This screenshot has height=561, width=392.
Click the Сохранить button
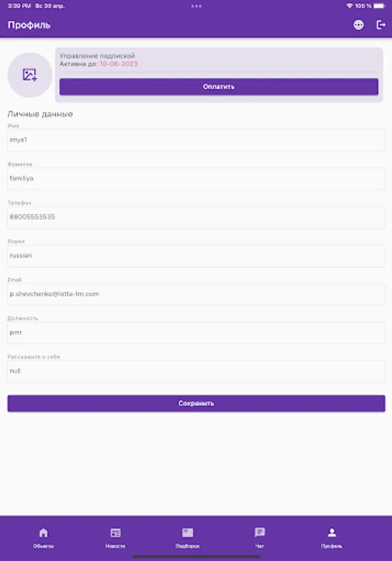click(x=196, y=403)
